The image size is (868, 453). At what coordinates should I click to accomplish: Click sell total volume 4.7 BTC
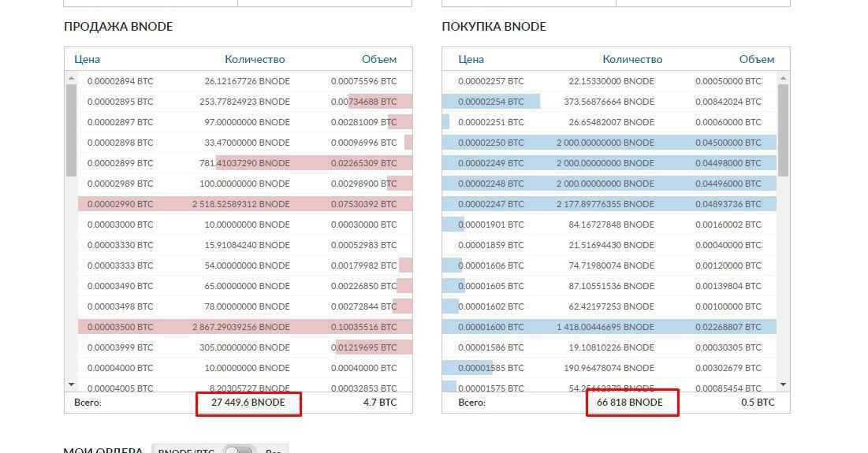(x=380, y=403)
